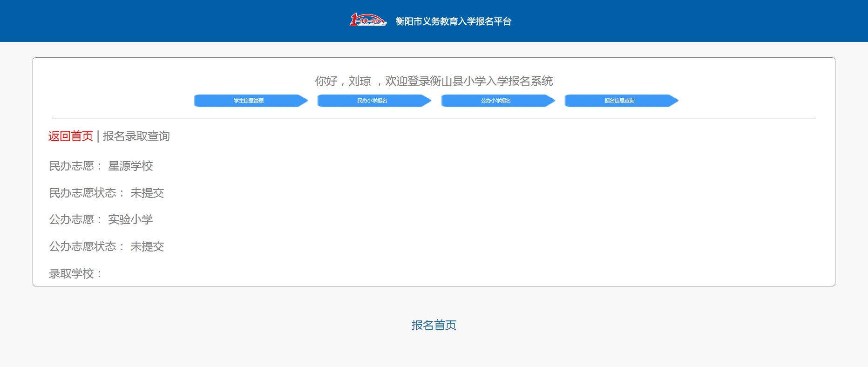Click the user name 刘琼 in greeting

pyautogui.click(x=359, y=82)
